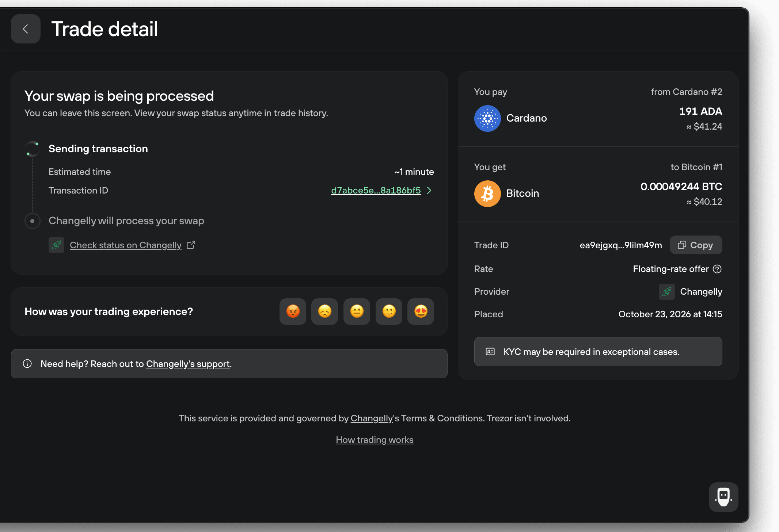The width and height of the screenshot is (779, 532).
Task: Click the ≈ $40.12 fiat value
Action: click(x=704, y=202)
